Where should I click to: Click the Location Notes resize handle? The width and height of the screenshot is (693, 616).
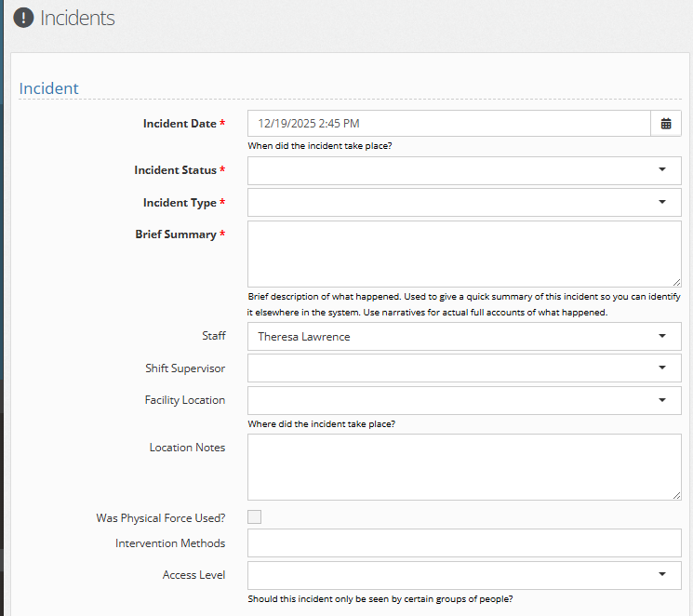675,494
